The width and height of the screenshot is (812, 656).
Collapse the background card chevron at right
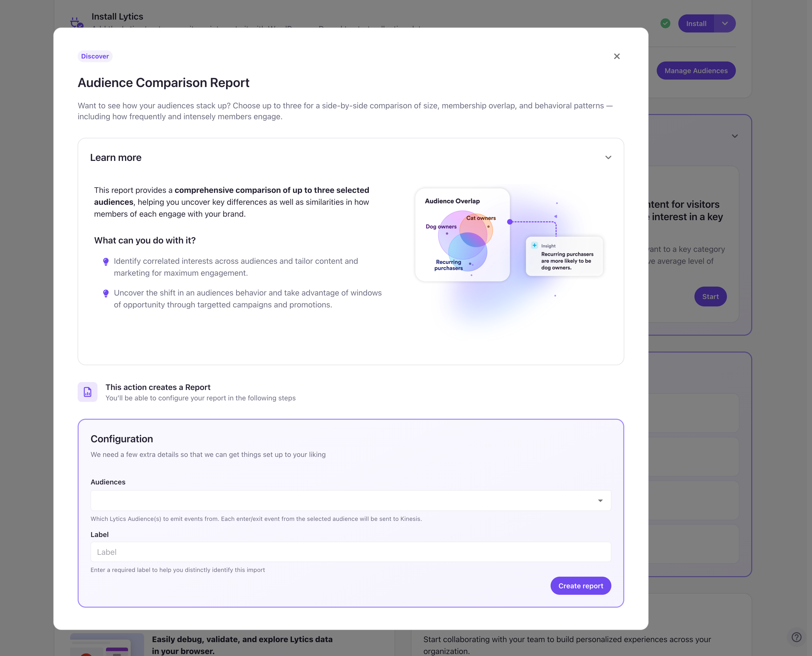pos(735,136)
